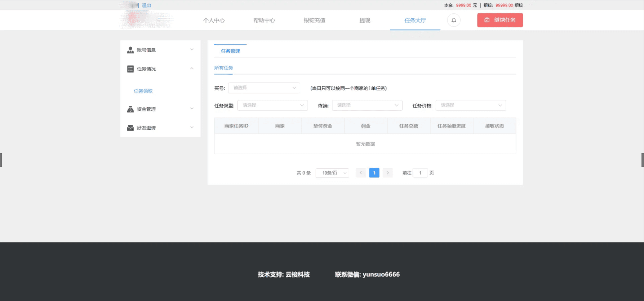Click the 账号信息 user icon
This screenshot has height=301, width=644.
pos(130,50)
